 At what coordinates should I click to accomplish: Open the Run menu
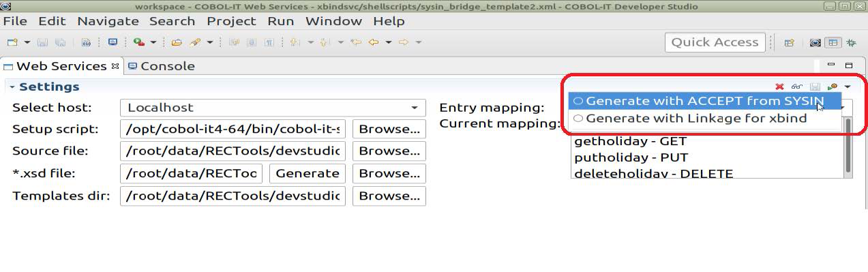pyautogui.click(x=280, y=21)
